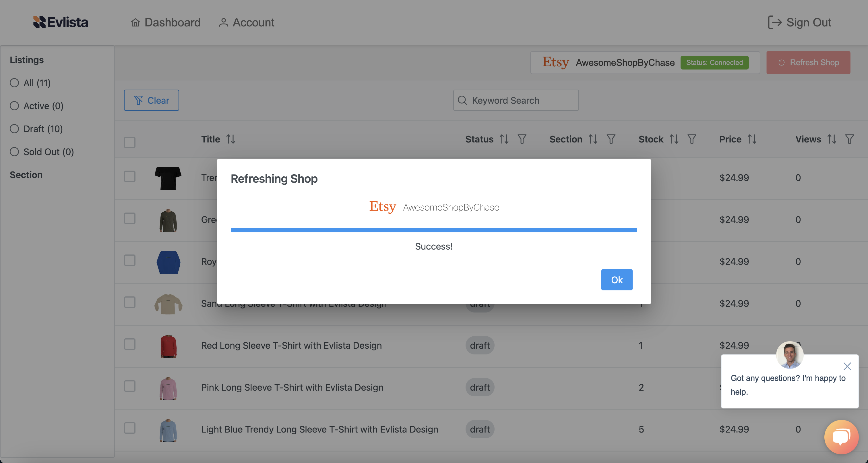Screen dimensions: 868x463
Task: Click the Dashboard home icon
Action: (x=135, y=22)
